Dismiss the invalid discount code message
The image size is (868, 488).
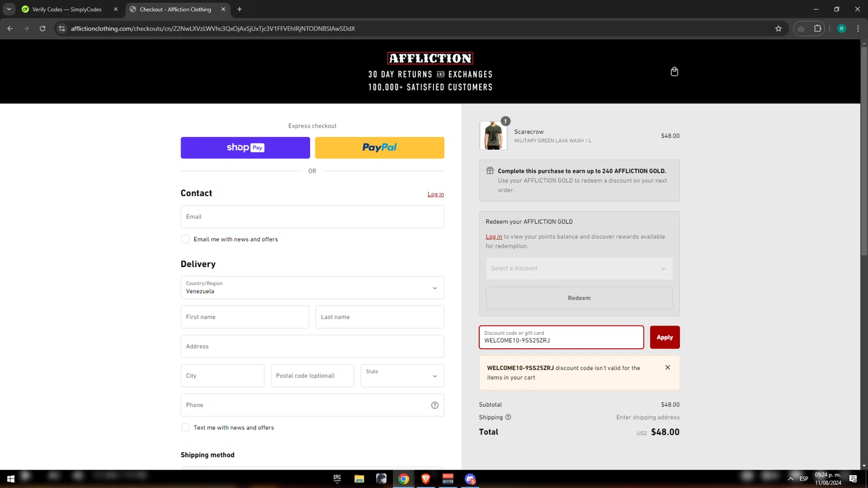[x=667, y=368]
